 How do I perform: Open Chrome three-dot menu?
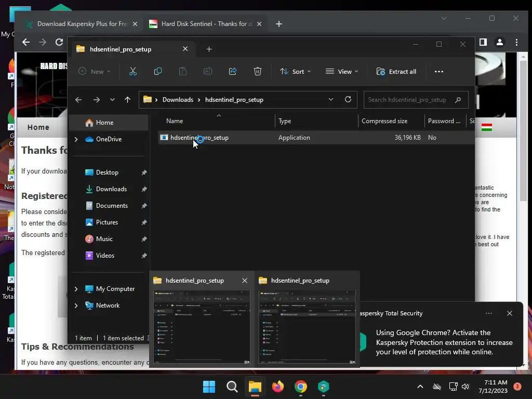coord(516,42)
